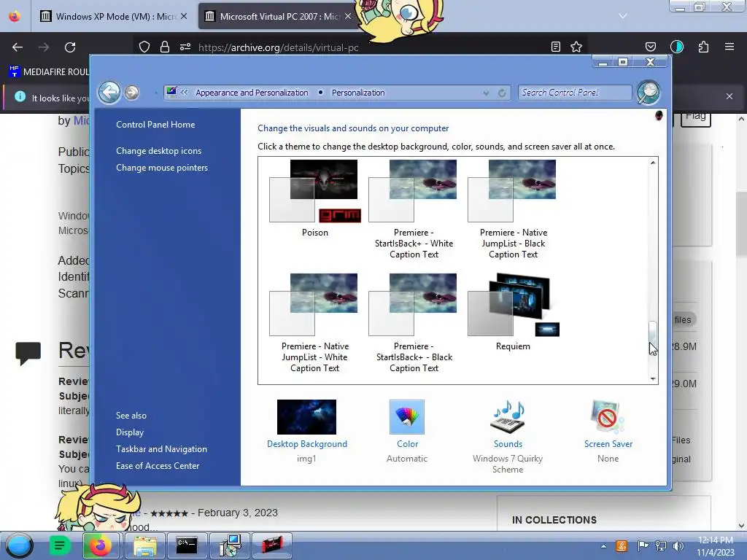Image resolution: width=747 pixels, height=560 pixels.
Task: Close the Windows XP Mode browser tab
Action: 184,16
